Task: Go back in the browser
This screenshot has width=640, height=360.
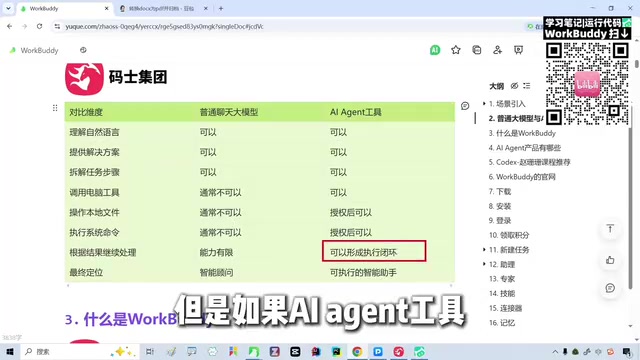Action: [x=10, y=26]
